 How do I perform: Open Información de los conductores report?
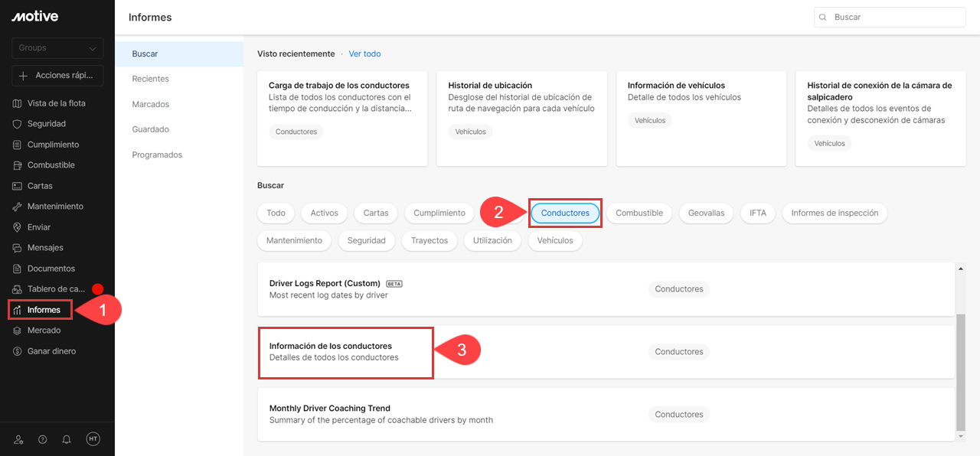tap(331, 347)
